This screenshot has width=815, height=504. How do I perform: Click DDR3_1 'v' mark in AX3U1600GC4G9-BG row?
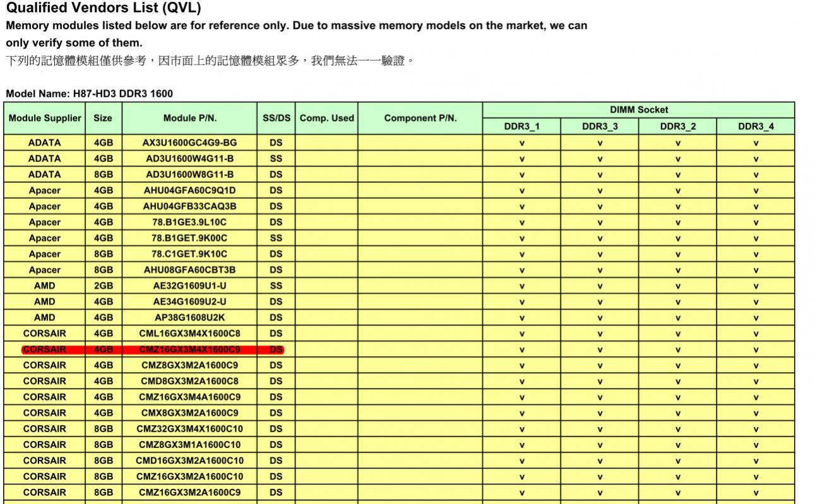pyautogui.click(x=522, y=143)
